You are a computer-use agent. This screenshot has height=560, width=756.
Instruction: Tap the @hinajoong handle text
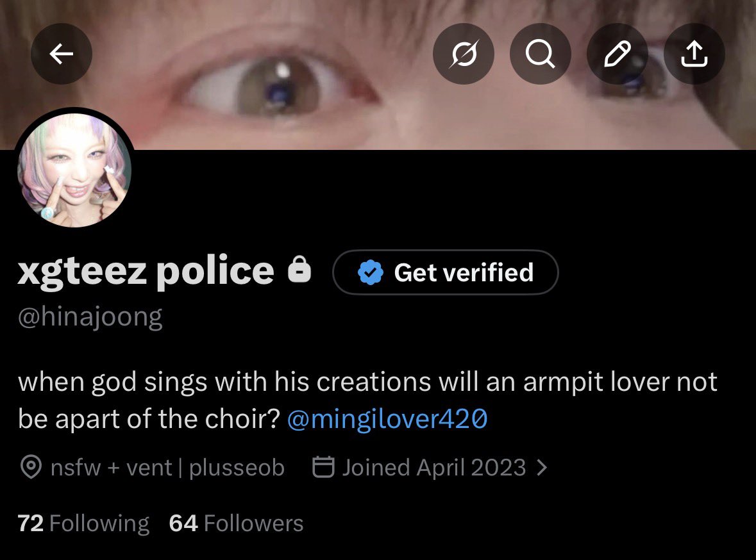click(x=90, y=318)
